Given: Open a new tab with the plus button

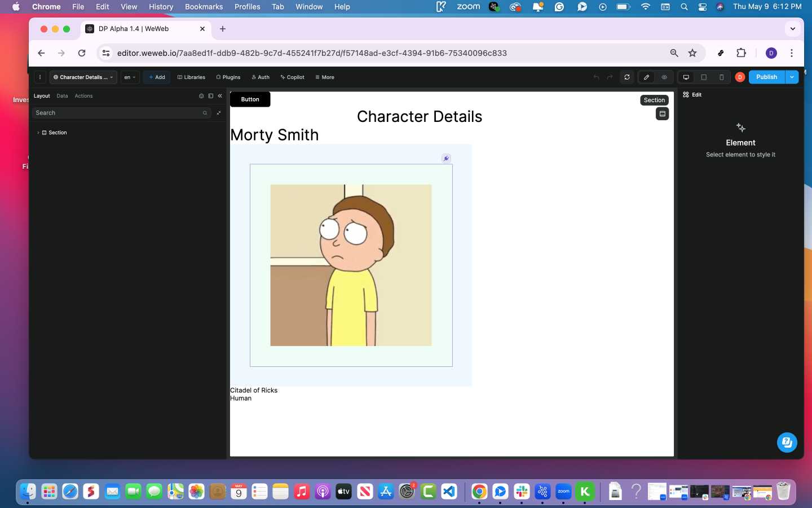Looking at the screenshot, I should pos(223,29).
